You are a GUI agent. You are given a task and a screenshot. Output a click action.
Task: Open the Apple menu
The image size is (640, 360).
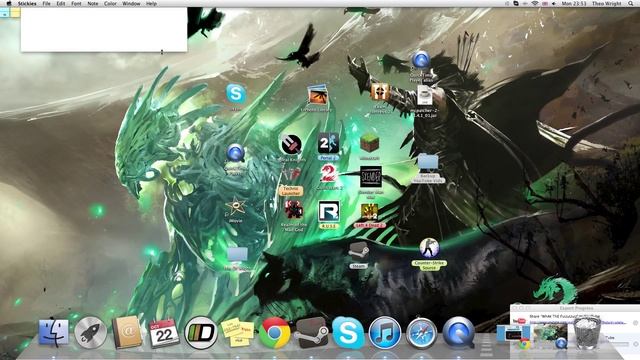[9, 4]
